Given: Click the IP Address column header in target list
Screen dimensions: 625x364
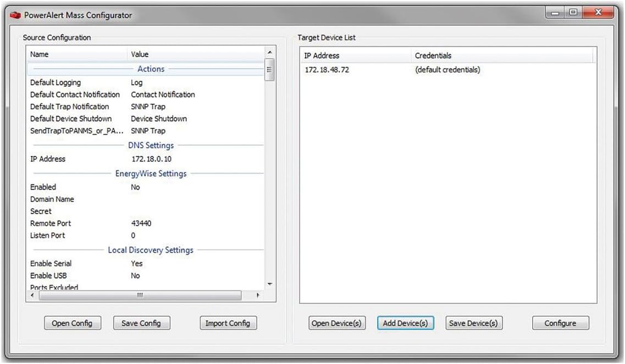Looking at the screenshot, I should click(x=356, y=56).
